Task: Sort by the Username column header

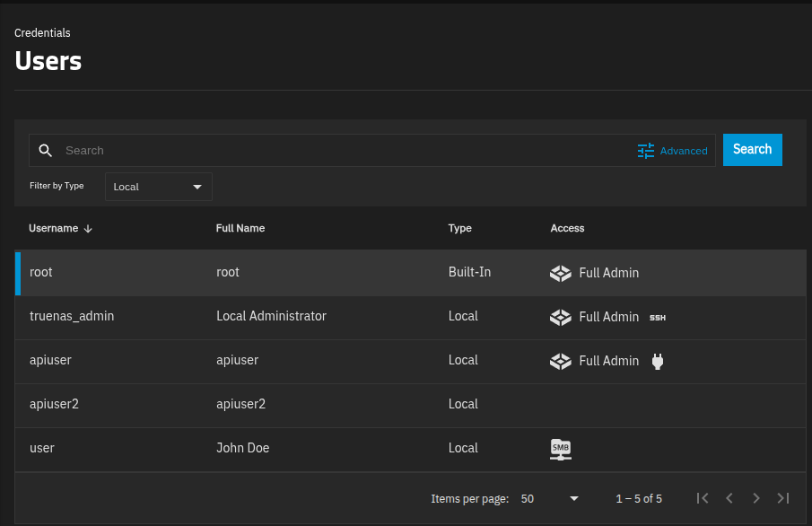Action: pyautogui.click(x=54, y=229)
